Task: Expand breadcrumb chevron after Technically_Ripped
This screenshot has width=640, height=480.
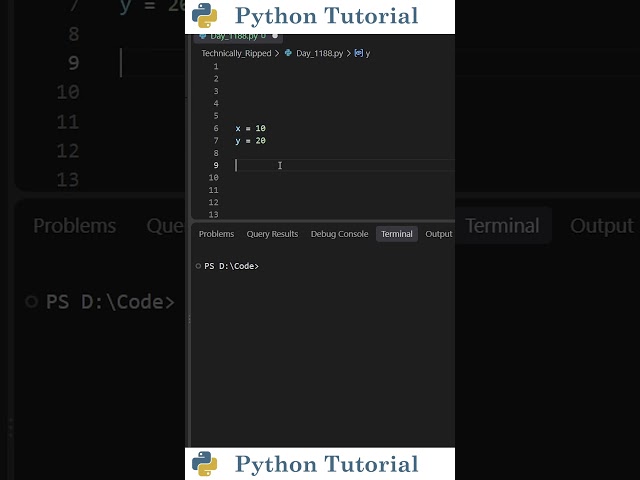Action: [277, 53]
